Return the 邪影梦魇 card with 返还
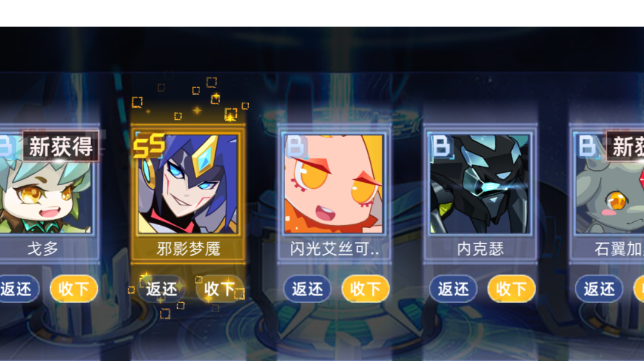Screen dimensions: 644x361 pyautogui.click(x=161, y=289)
